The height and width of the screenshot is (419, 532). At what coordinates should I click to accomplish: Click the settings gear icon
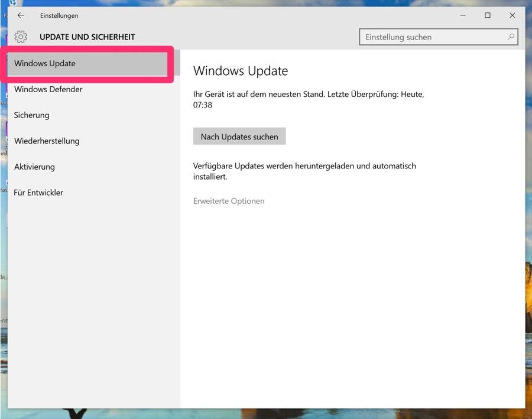tap(21, 37)
